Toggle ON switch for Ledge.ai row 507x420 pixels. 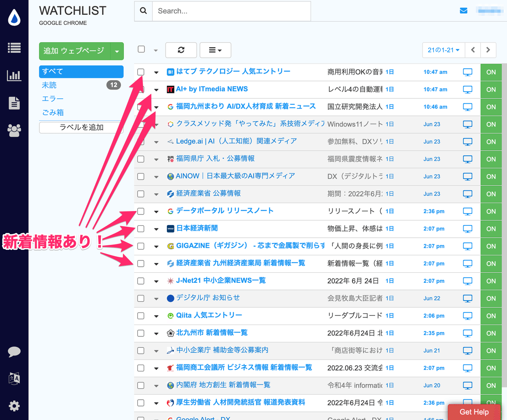pyautogui.click(x=491, y=141)
